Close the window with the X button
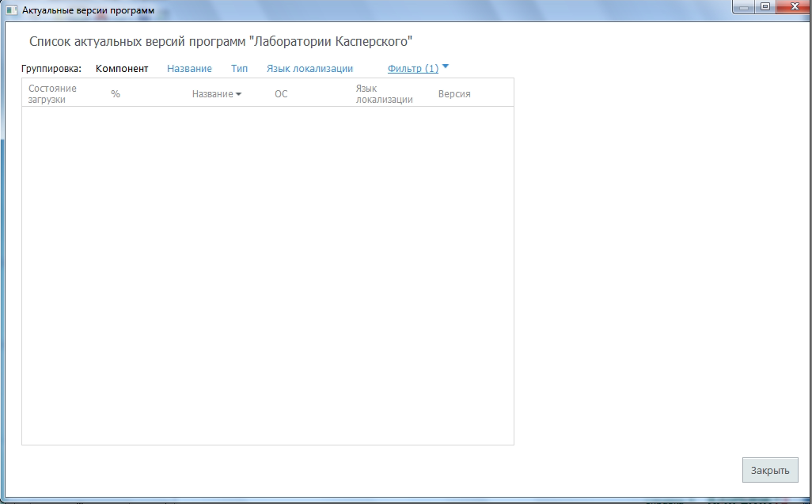 click(x=794, y=7)
